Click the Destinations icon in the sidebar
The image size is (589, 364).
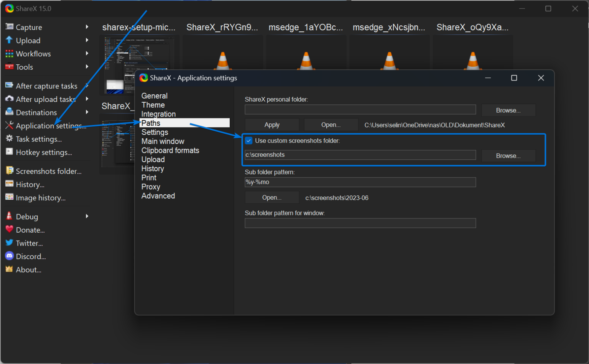pyautogui.click(x=9, y=112)
